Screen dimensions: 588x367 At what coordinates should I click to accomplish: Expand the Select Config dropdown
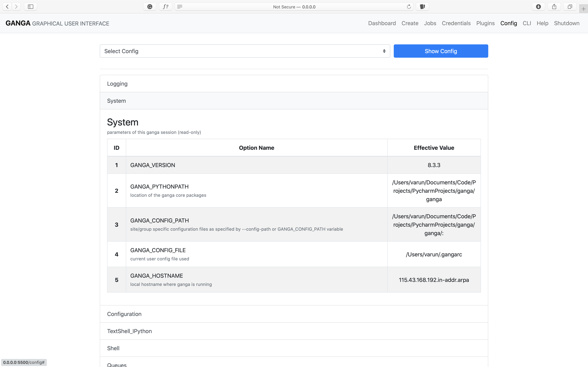244,51
